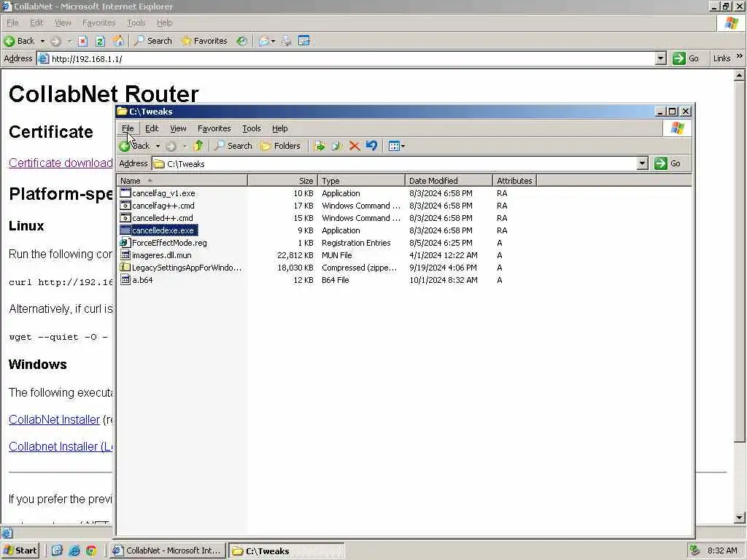Viewport: 747px width, 560px height.
Task: Expand the Links toolbar chevron
Action: click(x=740, y=57)
